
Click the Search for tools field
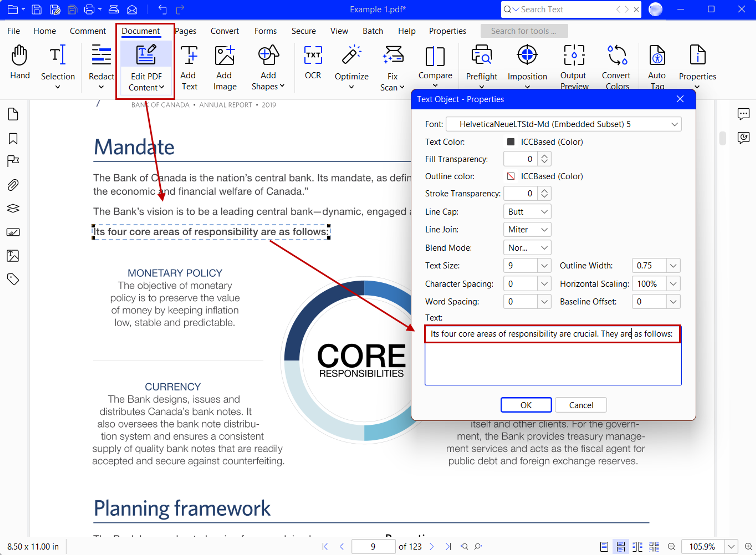pyautogui.click(x=524, y=31)
